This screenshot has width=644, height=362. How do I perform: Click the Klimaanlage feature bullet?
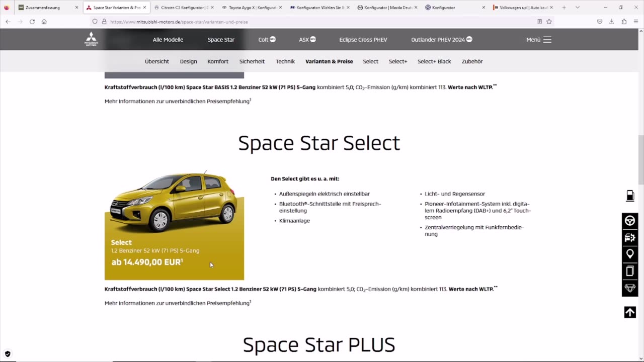(x=294, y=221)
